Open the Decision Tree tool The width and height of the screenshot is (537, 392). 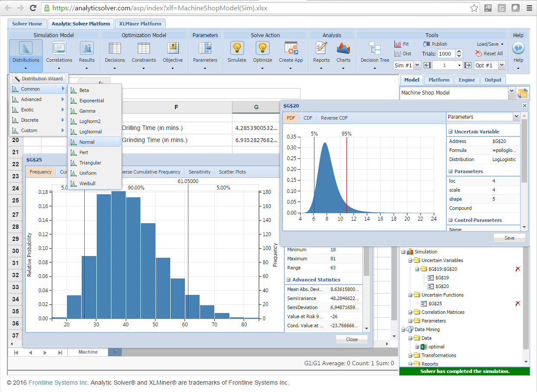point(375,48)
